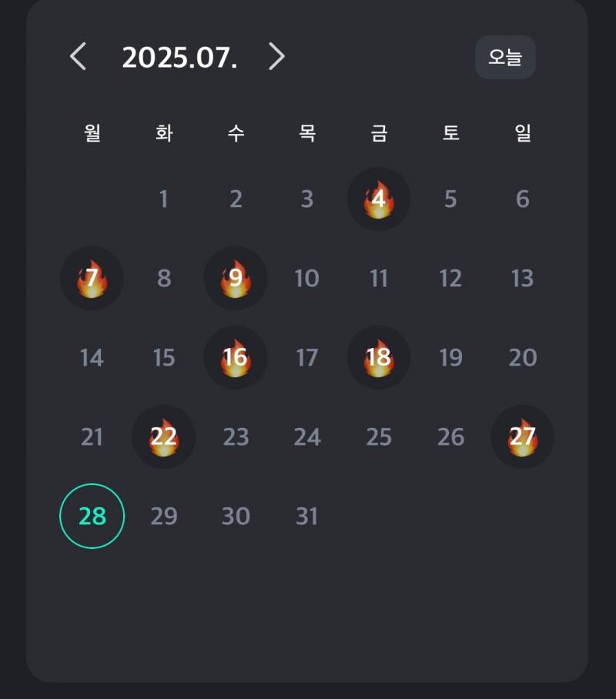
Task: Open the flame-marked Sunday the 27th
Action: click(522, 437)
